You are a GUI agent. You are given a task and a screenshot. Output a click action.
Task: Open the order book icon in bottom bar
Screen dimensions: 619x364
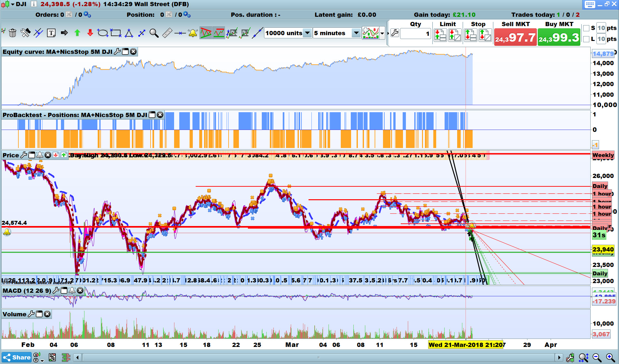point(66,358)
